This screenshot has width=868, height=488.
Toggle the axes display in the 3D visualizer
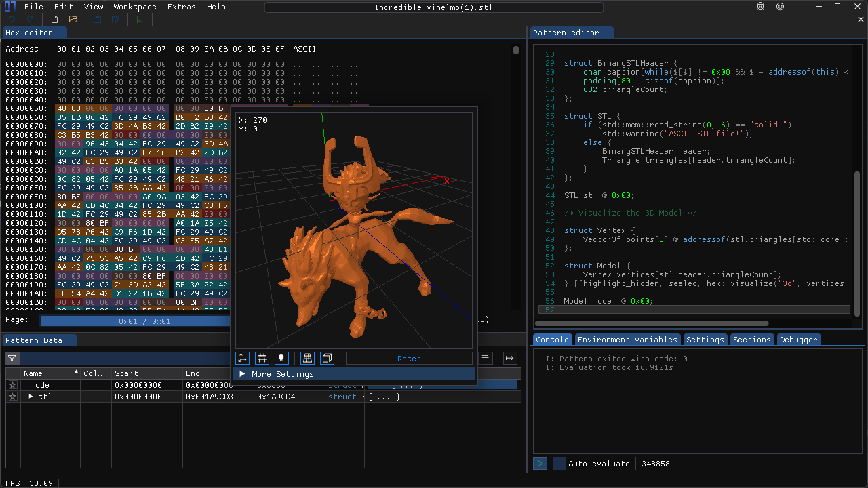(242, 358)
